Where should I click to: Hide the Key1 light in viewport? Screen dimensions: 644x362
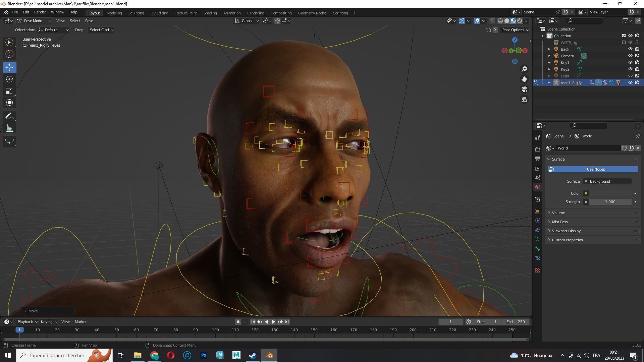(630, 62)
